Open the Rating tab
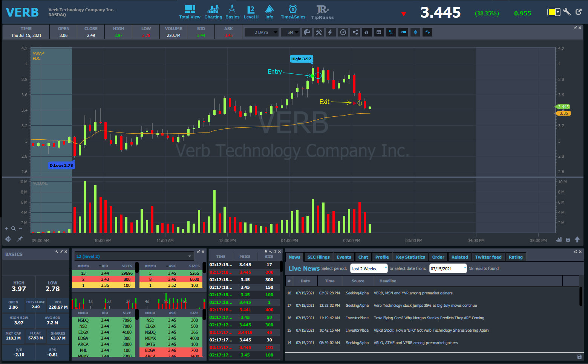Viewport: 588px width, 364px height. 516,257
